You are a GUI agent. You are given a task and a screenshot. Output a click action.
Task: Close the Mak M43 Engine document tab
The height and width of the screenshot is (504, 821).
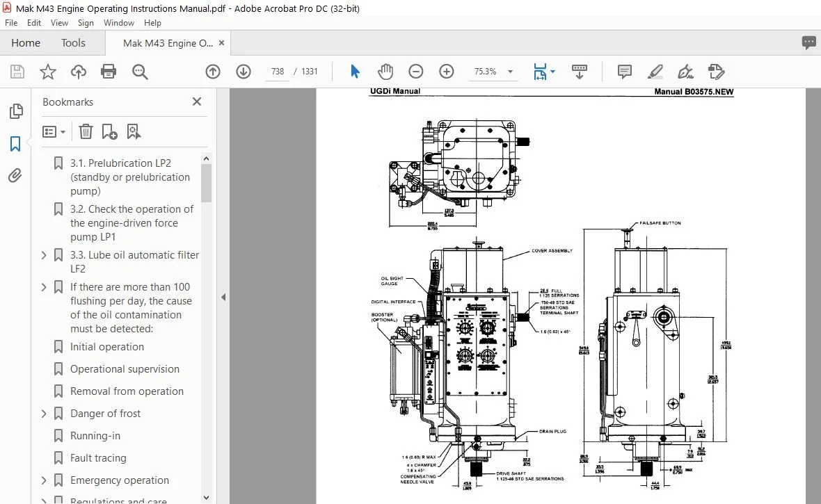pos(221,43)
